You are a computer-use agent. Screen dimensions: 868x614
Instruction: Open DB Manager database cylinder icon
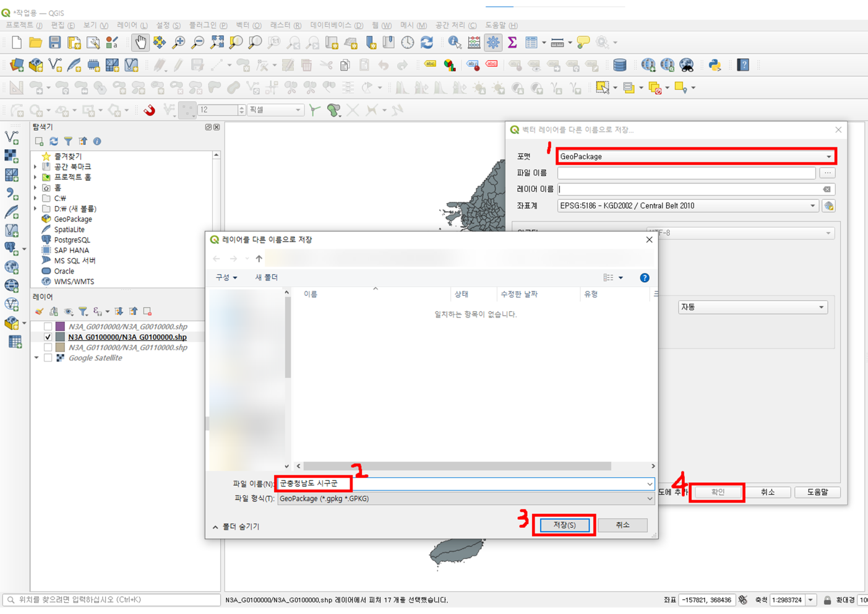619,65
